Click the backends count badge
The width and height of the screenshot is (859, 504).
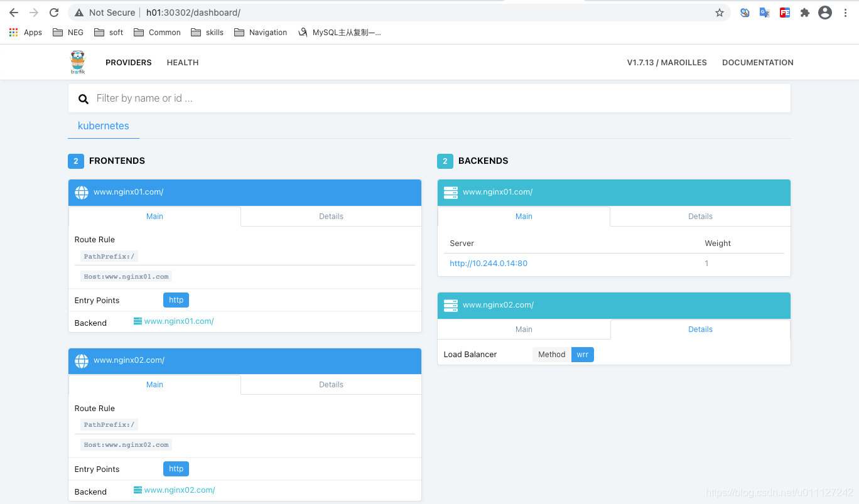(x=445, y=161)
